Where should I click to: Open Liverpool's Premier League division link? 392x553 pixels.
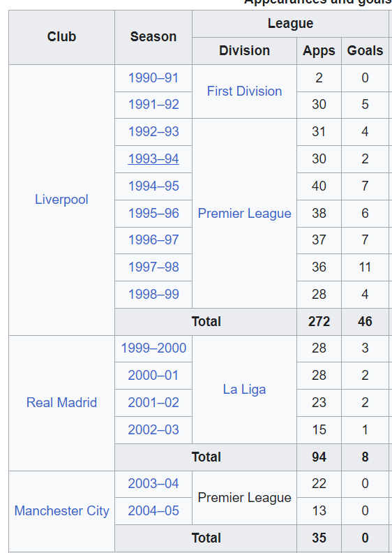pyautogui.click(x=244, y=214)
